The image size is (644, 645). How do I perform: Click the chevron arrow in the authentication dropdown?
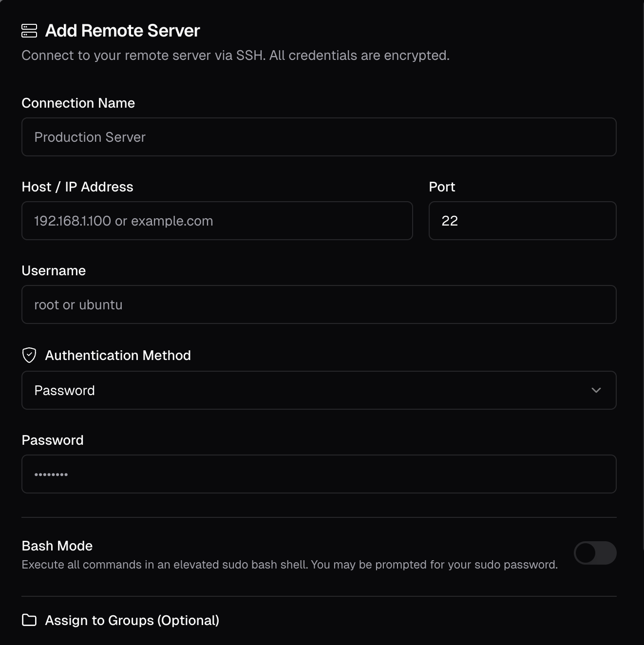pyautogui.click(x=596, y=390)
